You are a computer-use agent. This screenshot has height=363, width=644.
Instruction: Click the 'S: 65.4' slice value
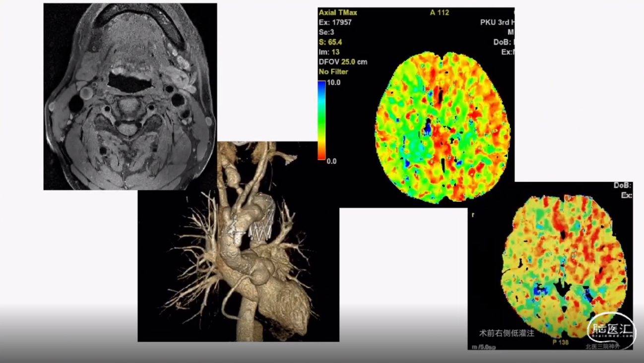pyautogui.click(x=330, y=42)
